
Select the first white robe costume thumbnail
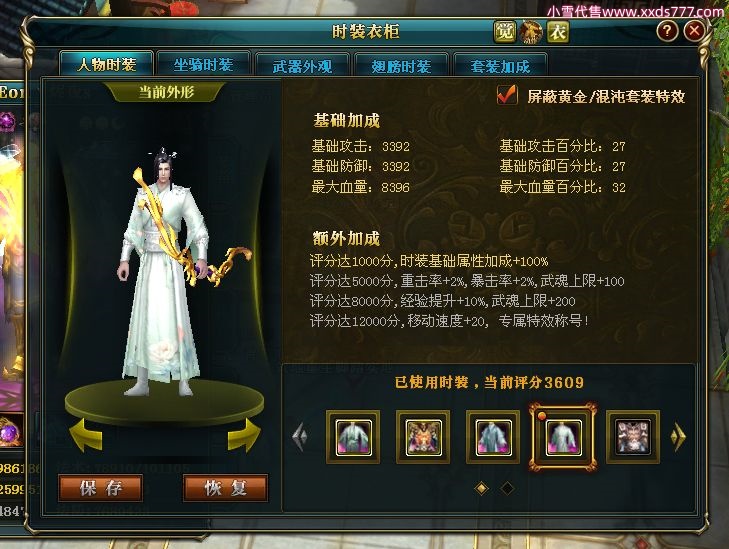pyautogui.click(x=353, y=437)
